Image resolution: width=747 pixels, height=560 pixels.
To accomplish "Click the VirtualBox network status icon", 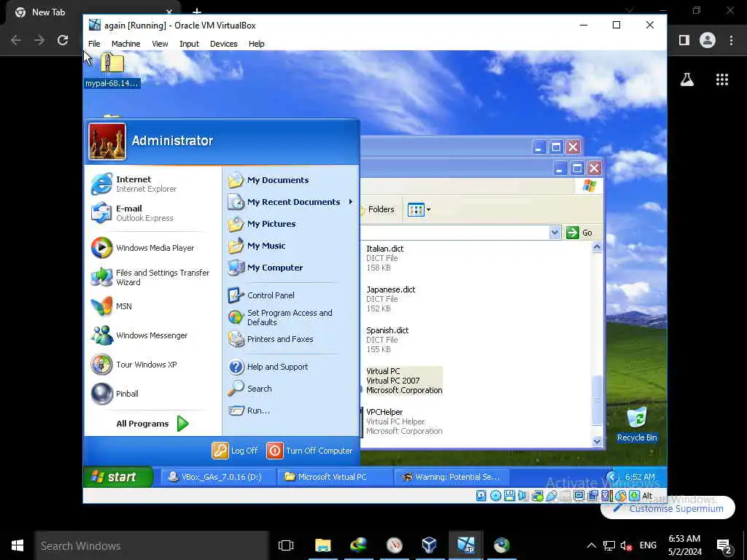I will click(538, 496).
